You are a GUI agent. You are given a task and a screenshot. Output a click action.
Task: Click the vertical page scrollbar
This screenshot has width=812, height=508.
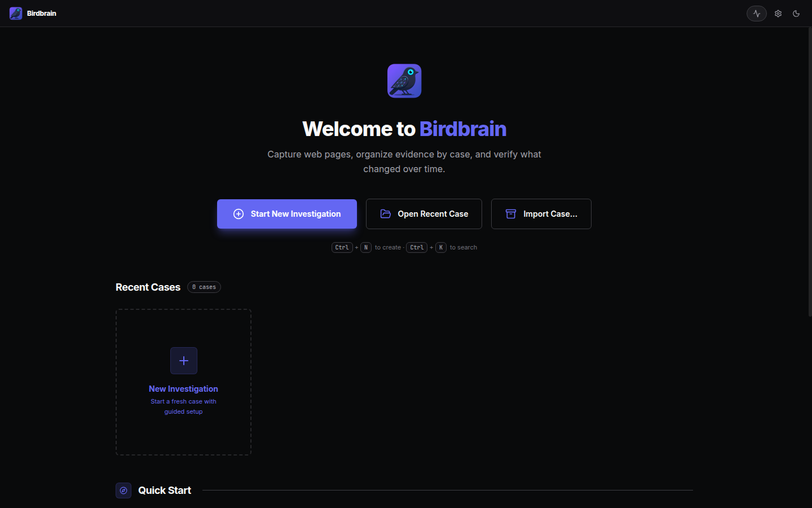tap(810, 172)
